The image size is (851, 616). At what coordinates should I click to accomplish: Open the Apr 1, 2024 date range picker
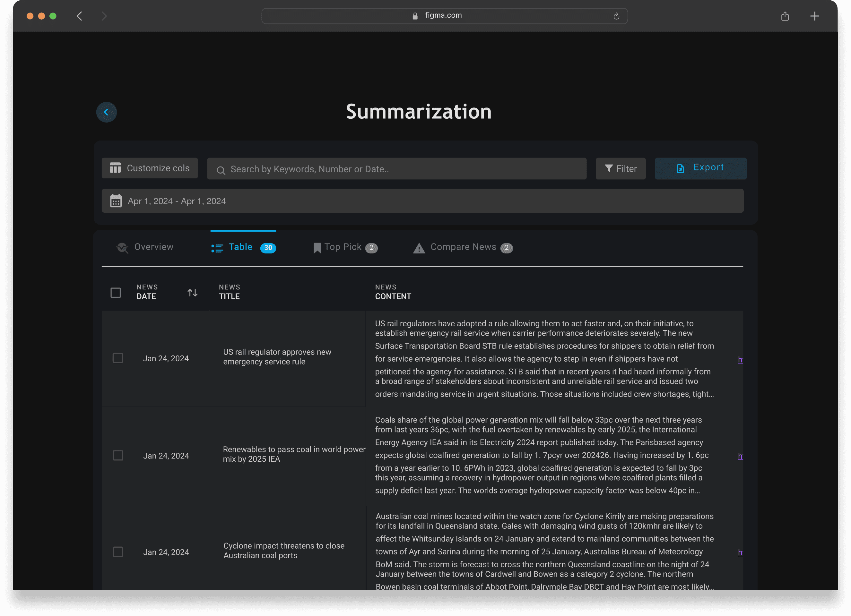click(422, 201)
